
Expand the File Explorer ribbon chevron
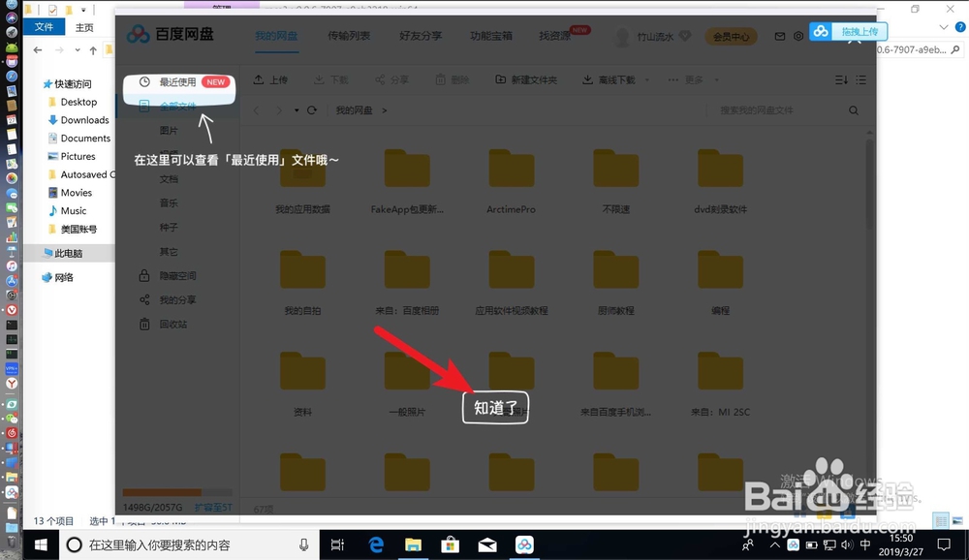point(943,27)
